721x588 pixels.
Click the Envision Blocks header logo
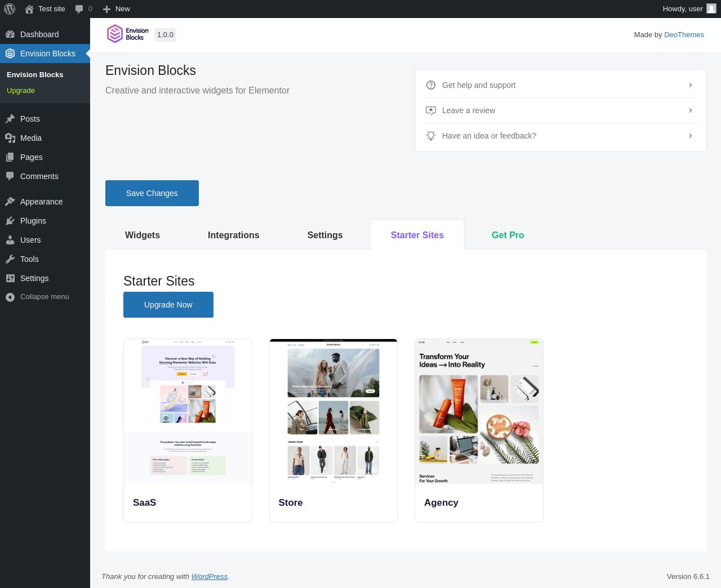(x=128, y=34)
